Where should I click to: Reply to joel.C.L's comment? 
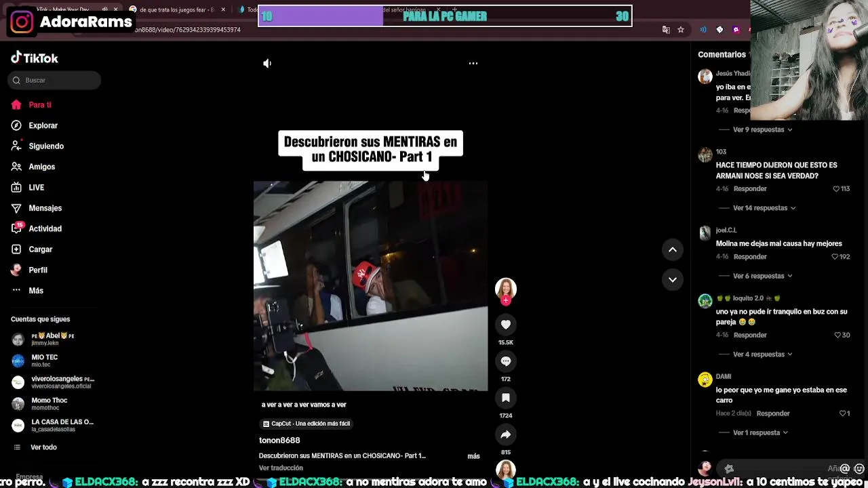point(750,257)
